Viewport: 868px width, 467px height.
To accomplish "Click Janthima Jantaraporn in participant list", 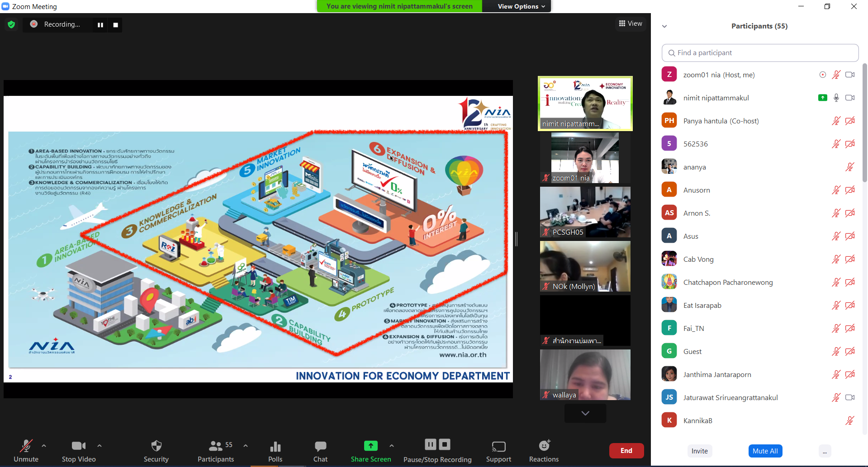I will coord(717,374).
